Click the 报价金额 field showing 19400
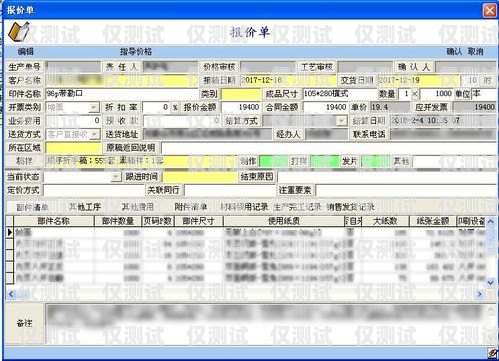499x361 pixels. point(241,107)
